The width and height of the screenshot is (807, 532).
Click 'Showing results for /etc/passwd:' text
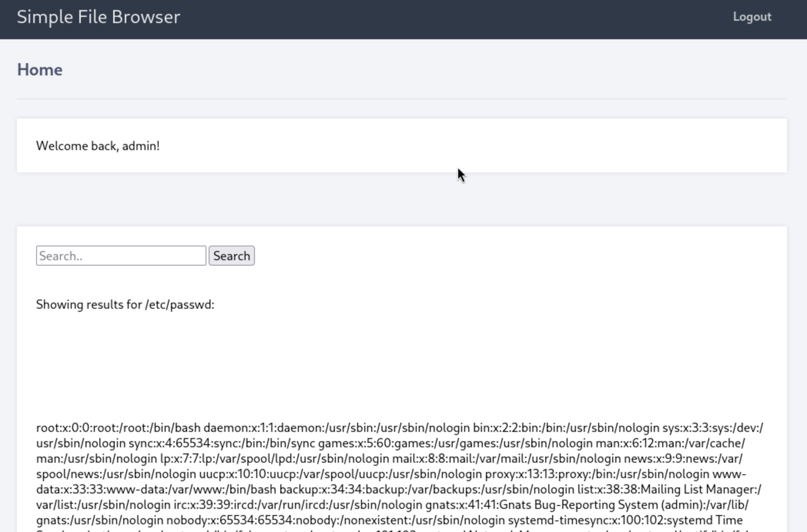coord(125,304)
